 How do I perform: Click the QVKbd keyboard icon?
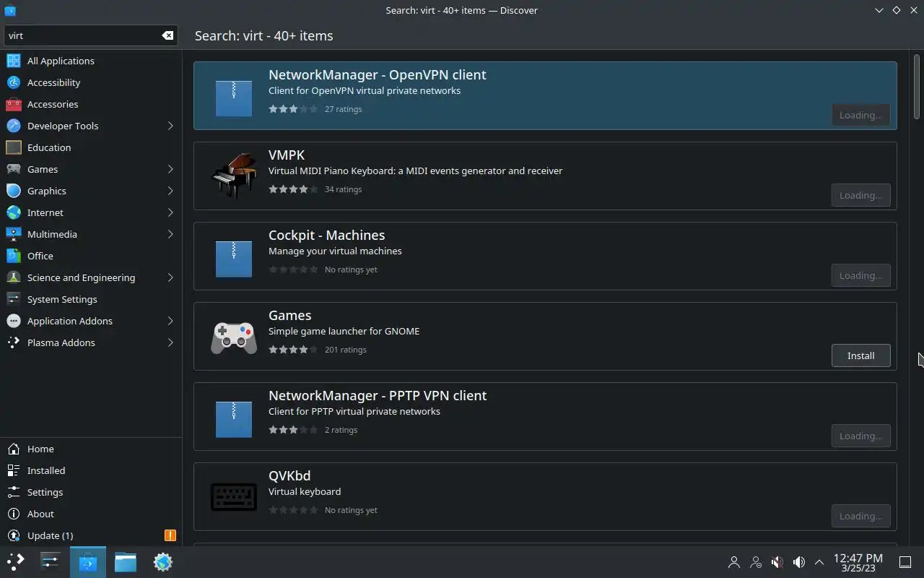(x=234, y=497)
